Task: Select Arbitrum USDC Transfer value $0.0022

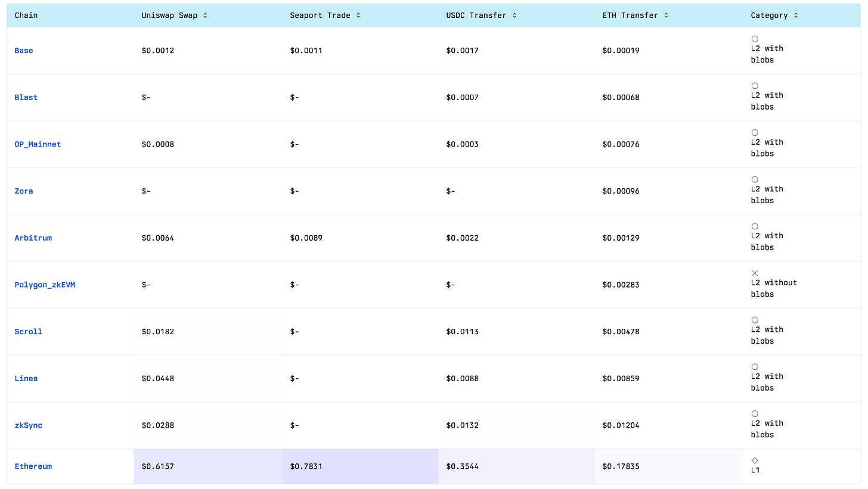Action: click(x=463, y=238)
